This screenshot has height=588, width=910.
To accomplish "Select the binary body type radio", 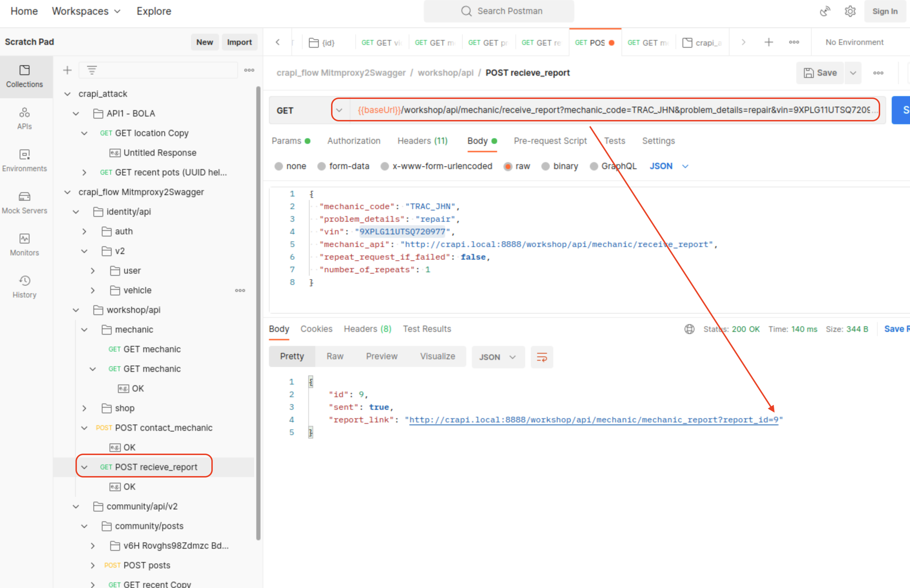I will click(x=546, y=167).
